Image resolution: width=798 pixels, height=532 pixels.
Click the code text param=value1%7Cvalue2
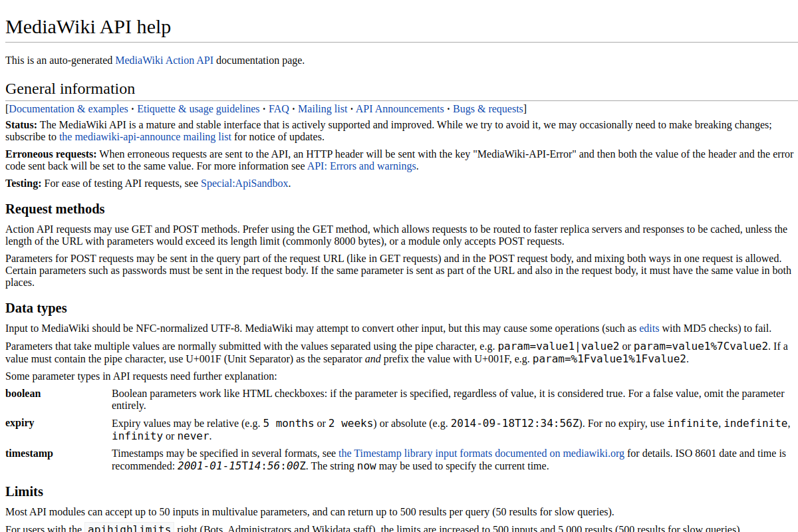pyautogui.click(x=701, y=346)
